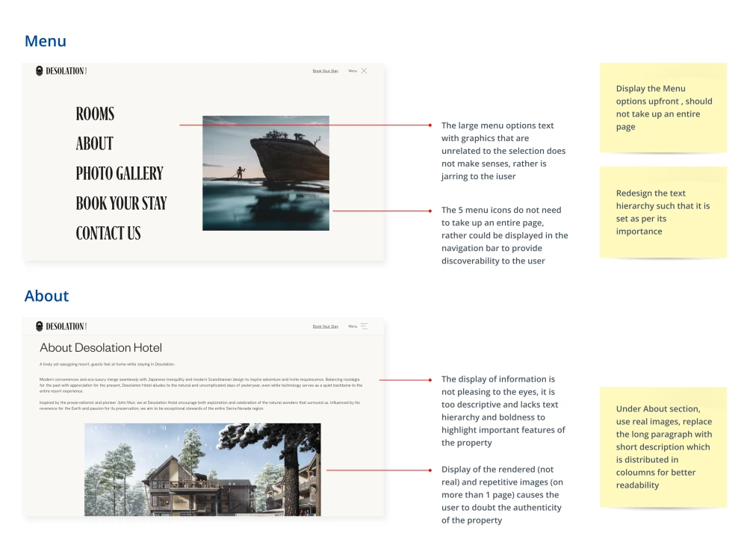Close the menu with the X icon
This screenshot has width=747, height=560.
coord(364,71)
